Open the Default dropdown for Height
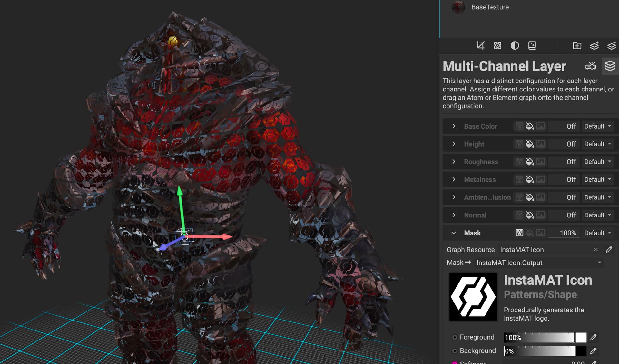 point(598,144)
